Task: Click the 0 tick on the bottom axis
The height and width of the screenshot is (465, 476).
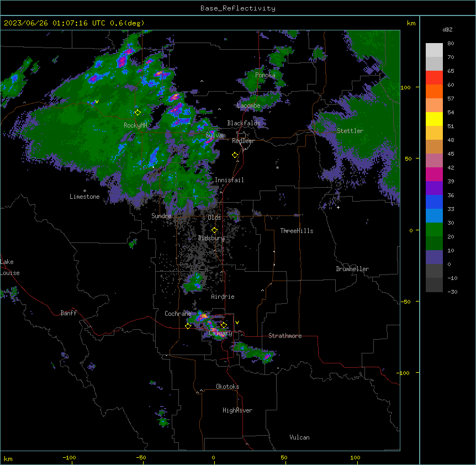Action: coord(213,457)
